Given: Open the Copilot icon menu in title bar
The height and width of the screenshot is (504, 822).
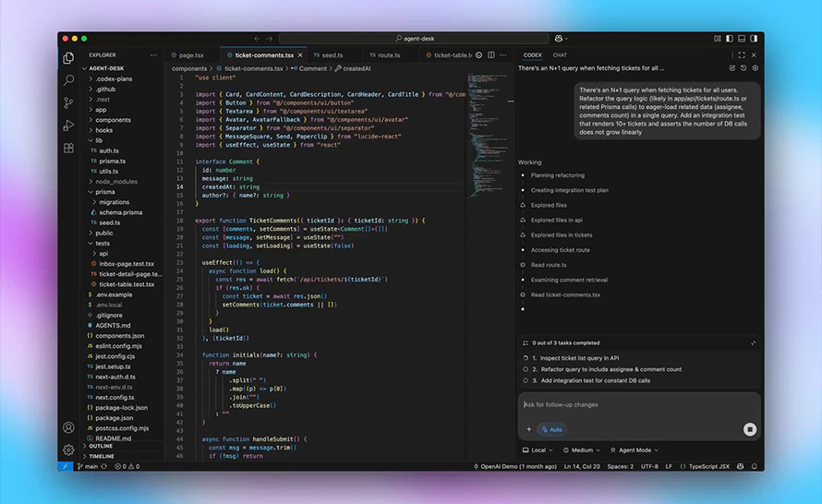Looking at the screenshot, I should point(561,38).
